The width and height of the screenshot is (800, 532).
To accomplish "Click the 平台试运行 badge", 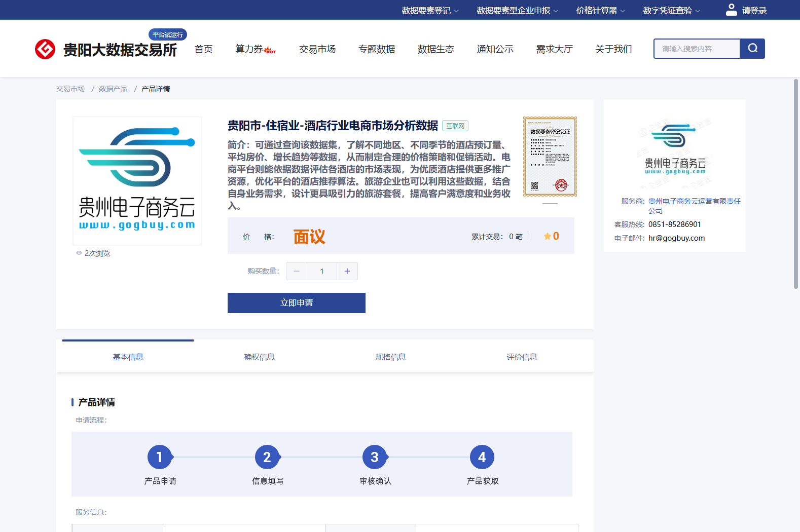I will 168,34.
